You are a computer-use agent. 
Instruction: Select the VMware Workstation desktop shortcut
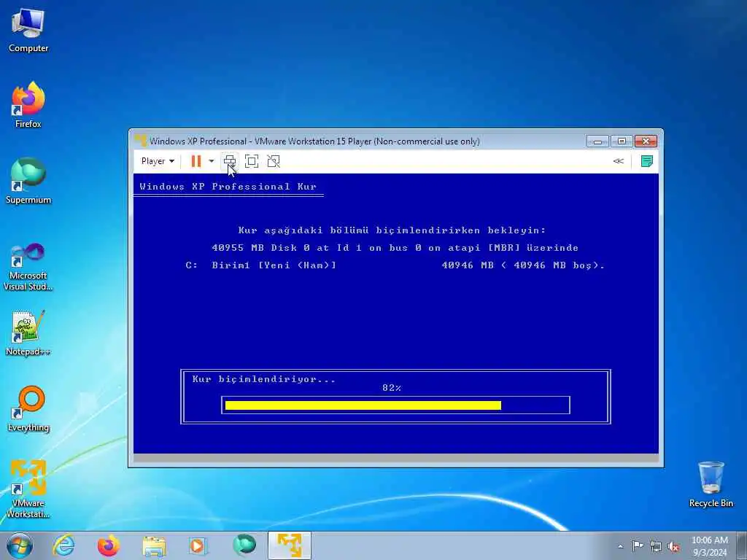click(x=28, y=489)
